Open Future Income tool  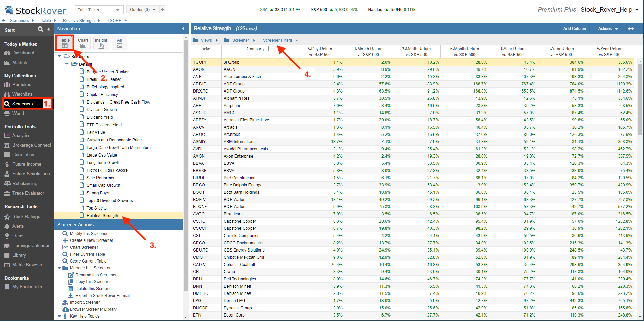(x=27, y=164)
